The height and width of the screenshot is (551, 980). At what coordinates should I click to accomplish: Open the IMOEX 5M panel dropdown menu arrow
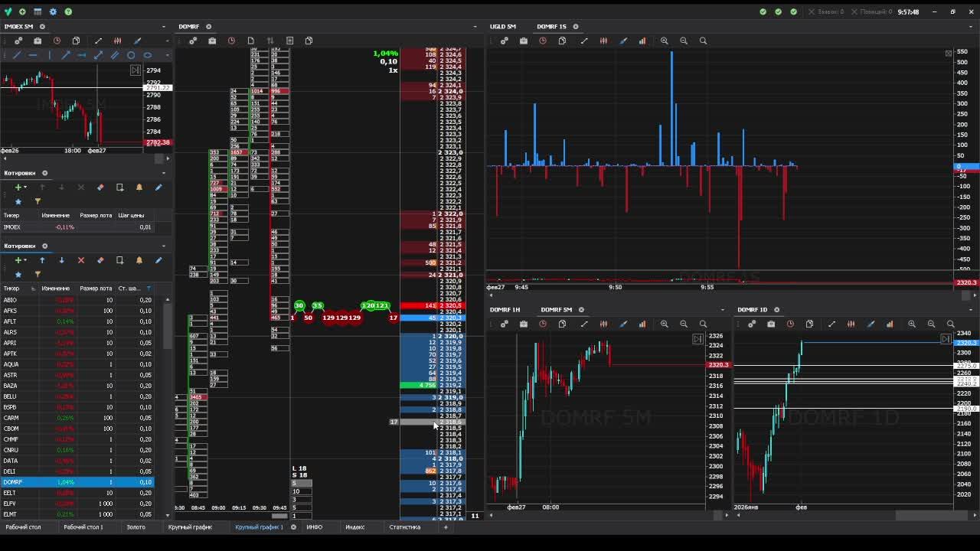point(164,27)
